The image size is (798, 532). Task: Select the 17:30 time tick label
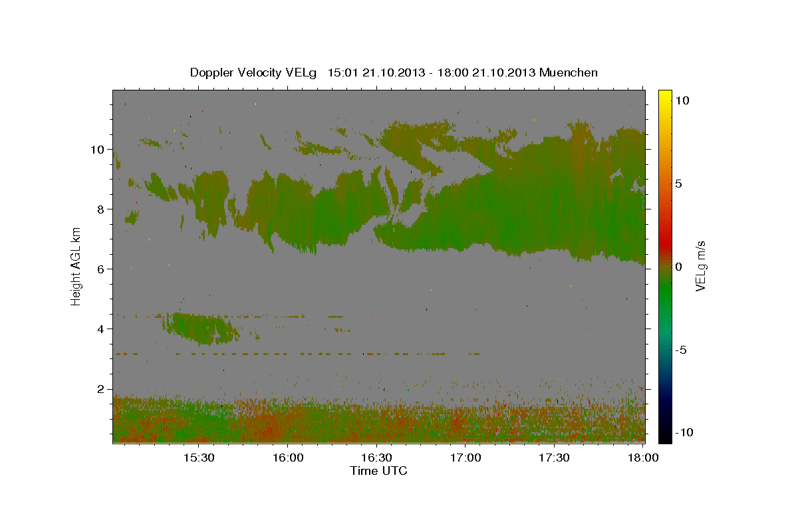[554, 458]
